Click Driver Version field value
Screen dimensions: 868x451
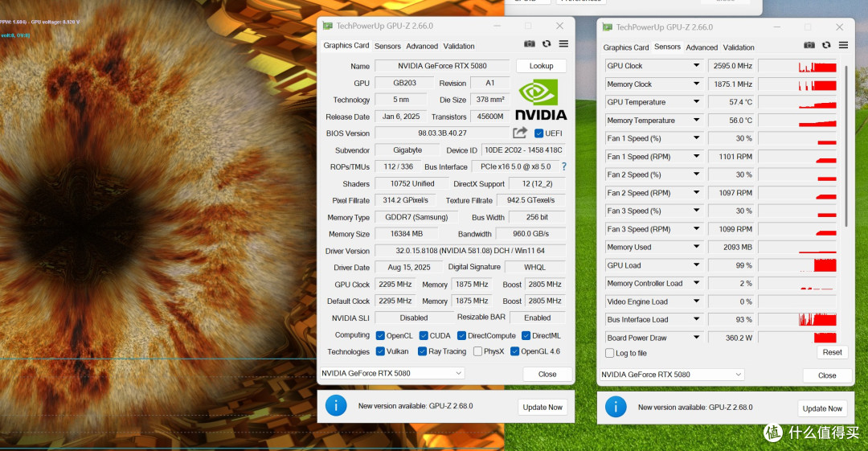(x=470, y=251)
